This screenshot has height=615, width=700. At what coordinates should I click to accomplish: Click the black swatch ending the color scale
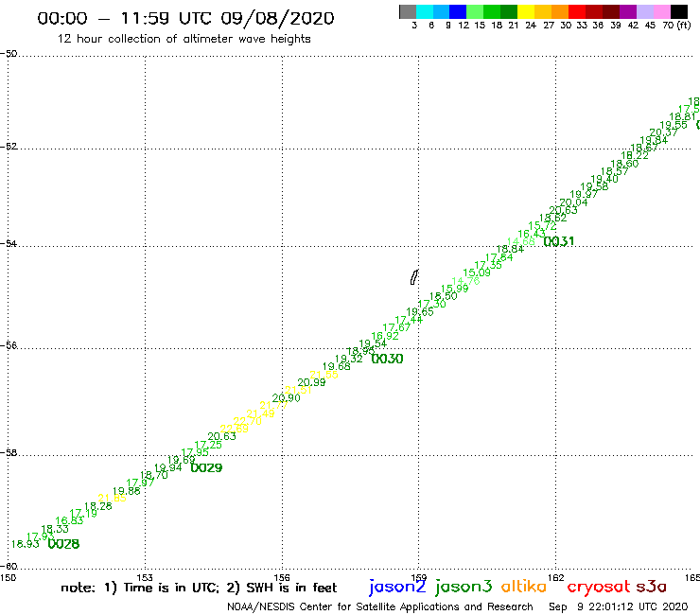click(678, 11)
